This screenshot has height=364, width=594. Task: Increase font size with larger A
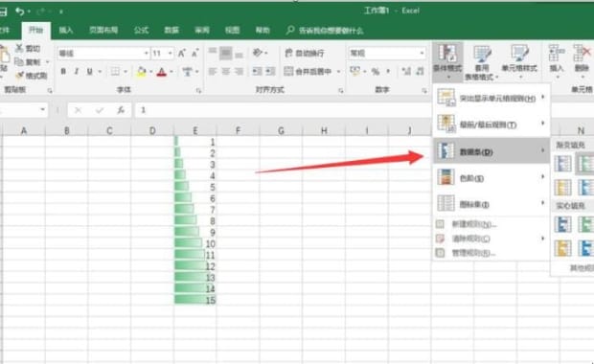coord(181,54)
